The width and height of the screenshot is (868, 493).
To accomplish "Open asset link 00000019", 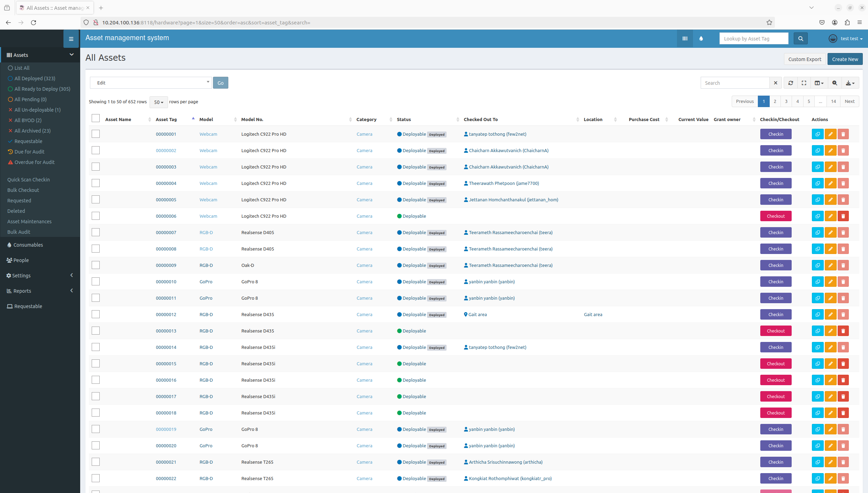I will [166, 429].
